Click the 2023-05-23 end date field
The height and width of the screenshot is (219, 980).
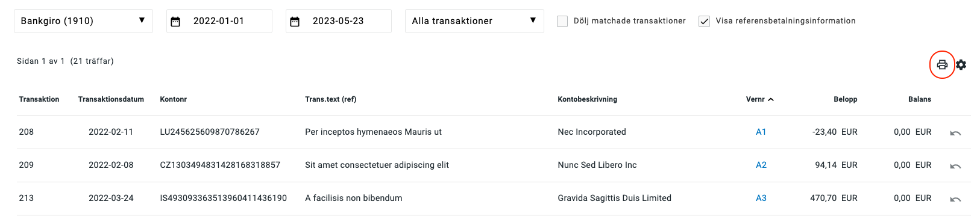tap(339, 21)
